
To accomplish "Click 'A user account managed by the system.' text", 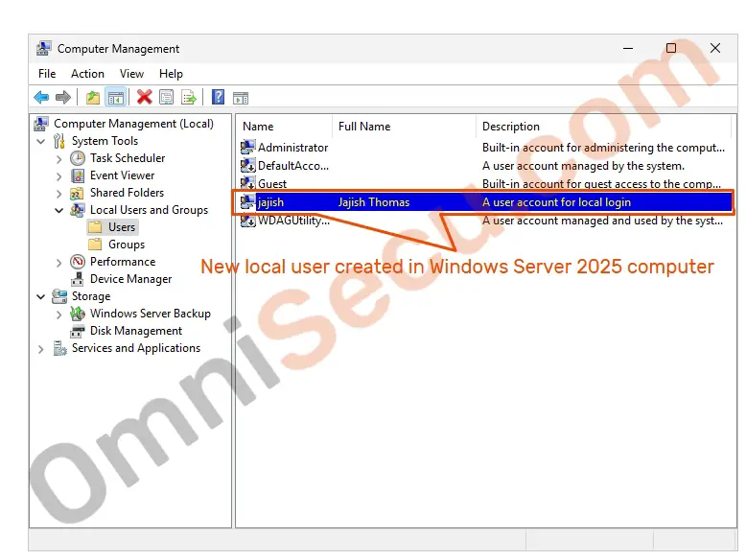I will point(583,166).
